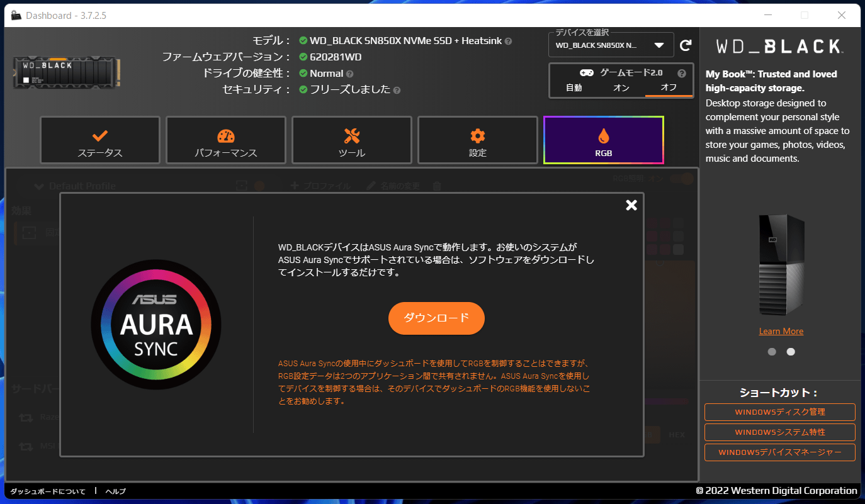865x504 pixels.
Task: Click the dimmed Razer sync icon
Action: (x=26, y=417)
